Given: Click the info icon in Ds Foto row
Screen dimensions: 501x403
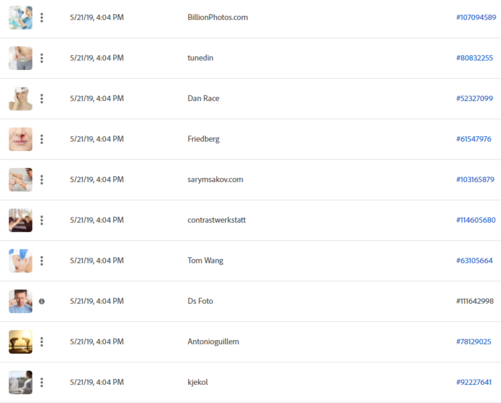Looking at the screenshot, I should 42,301.
